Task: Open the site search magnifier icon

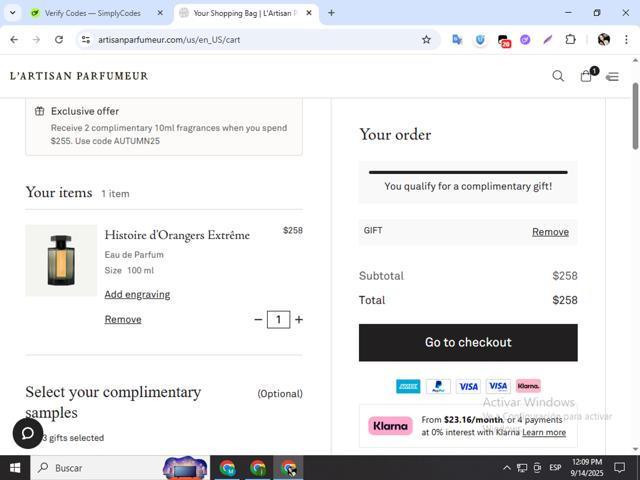Action: (x=558, y=76)
